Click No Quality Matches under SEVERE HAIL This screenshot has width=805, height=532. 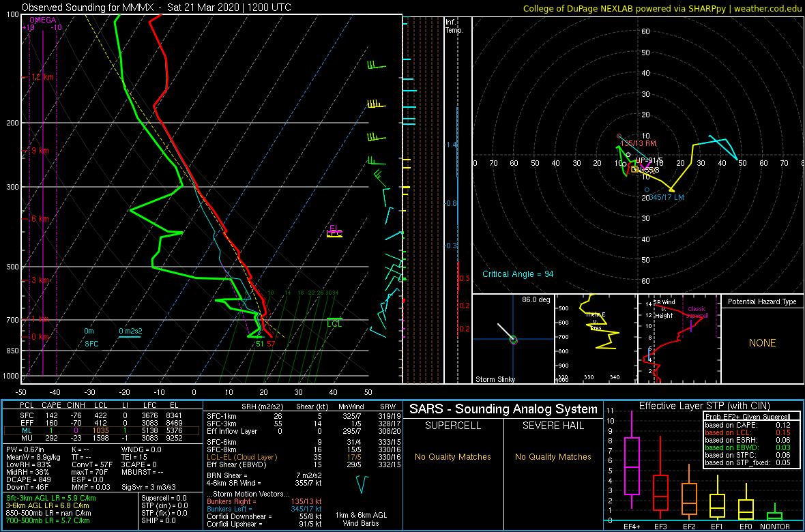553,456
